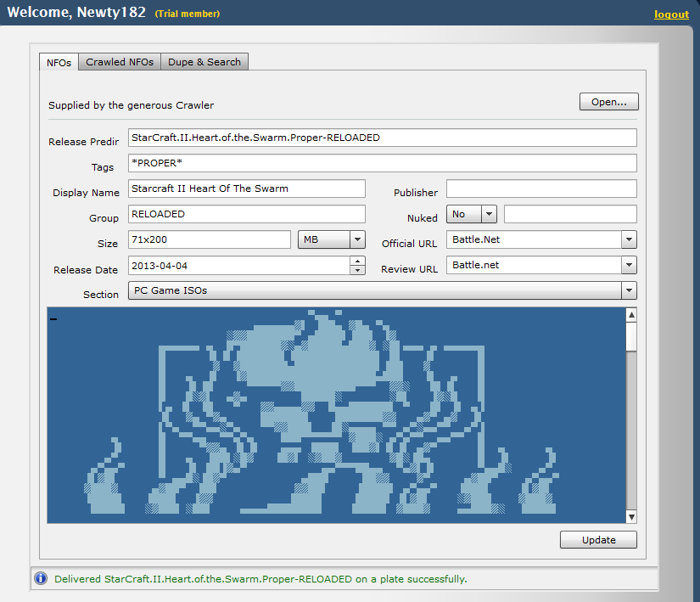Click the Group field showing RELOADED
Image resolution: width=700 pixels, height=602 pixels.
[x=246, y=214]
